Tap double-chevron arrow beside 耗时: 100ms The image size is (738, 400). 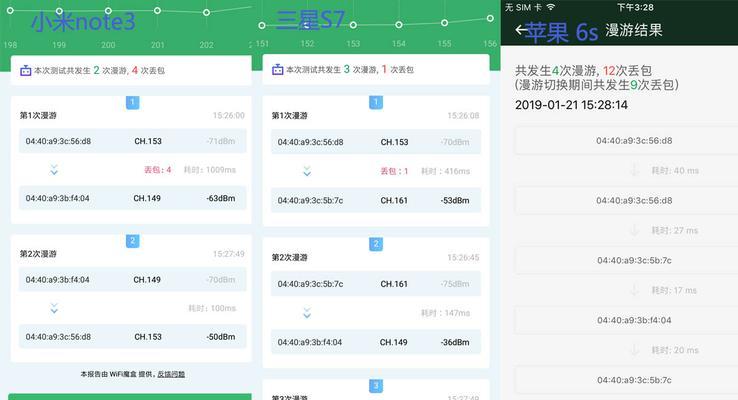(54, 308)
